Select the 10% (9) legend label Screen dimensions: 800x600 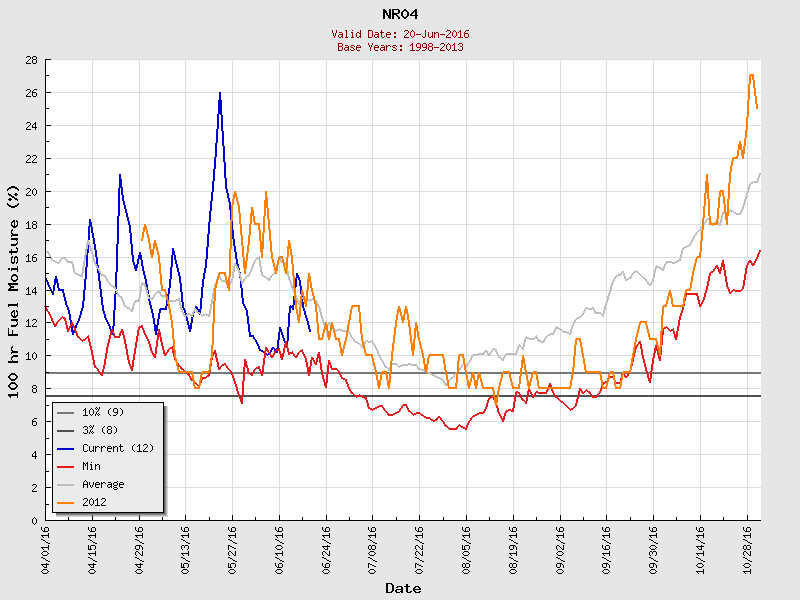pos(102,412)
